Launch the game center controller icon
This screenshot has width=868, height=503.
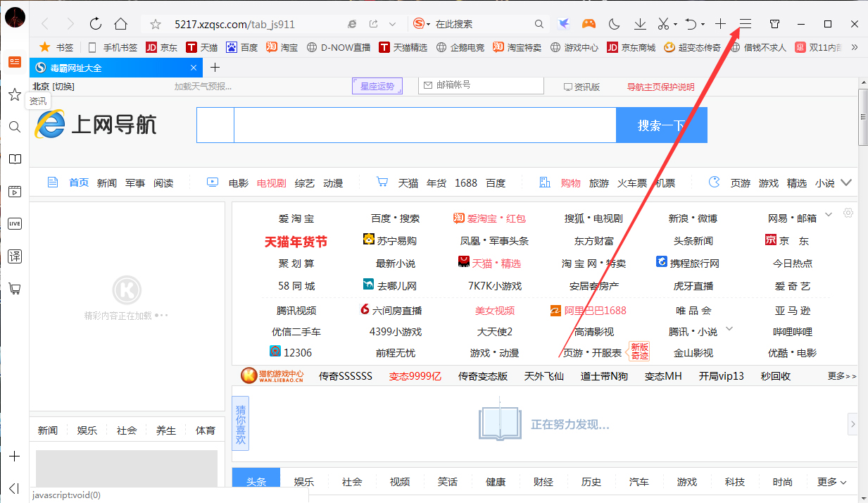point(589,23)
